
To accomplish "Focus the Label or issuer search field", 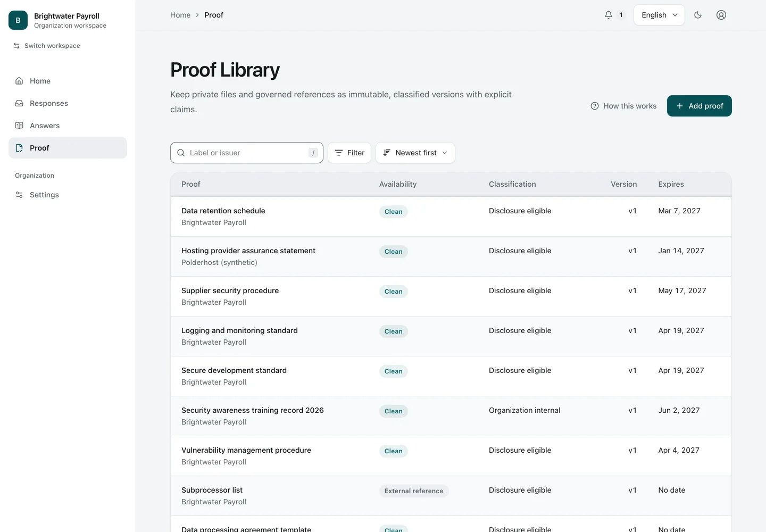I will click(247, 153).
